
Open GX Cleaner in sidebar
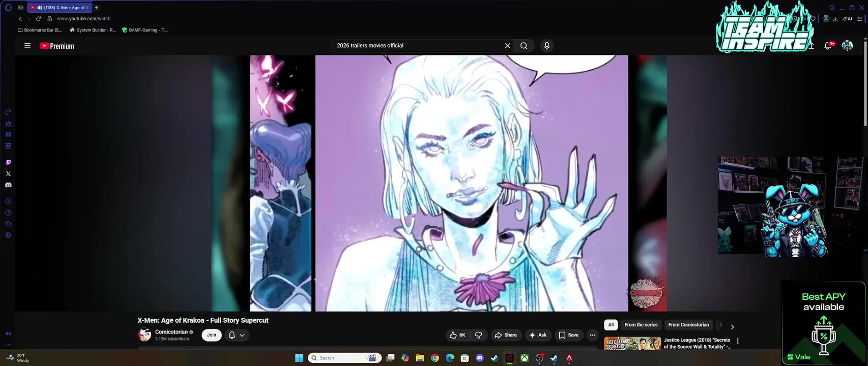(8, 124)
